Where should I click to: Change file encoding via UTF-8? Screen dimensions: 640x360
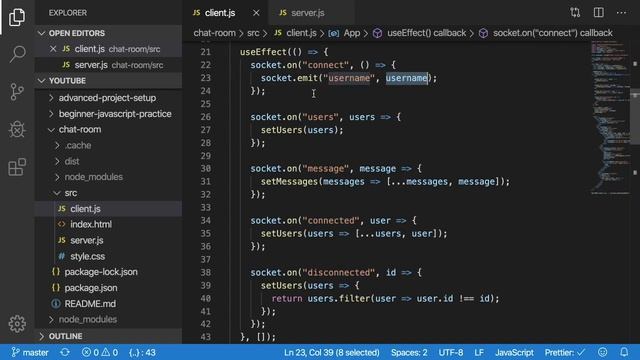451,352
